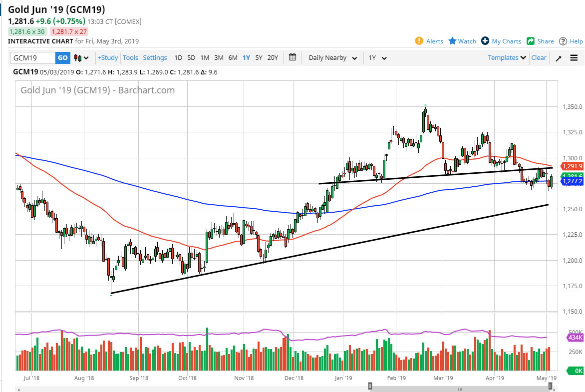Screen dimensions: 585x392
Task: Switch to 3M time range
Action: 219,58
